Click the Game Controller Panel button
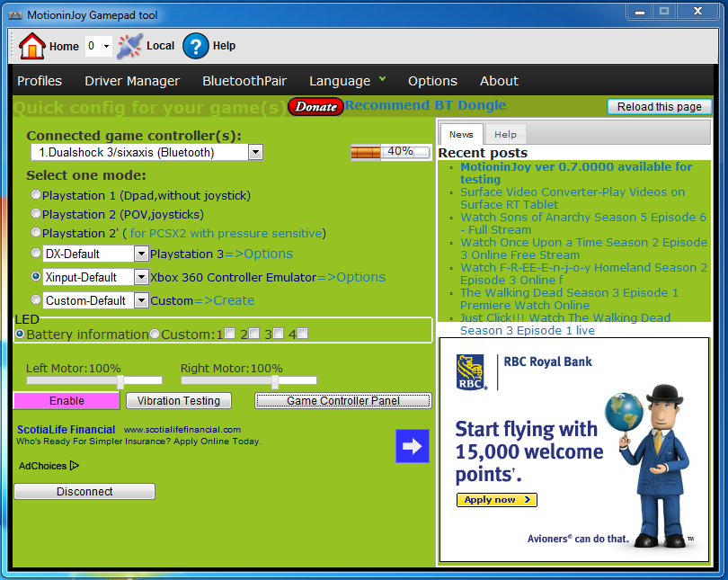 pos(342,401)
